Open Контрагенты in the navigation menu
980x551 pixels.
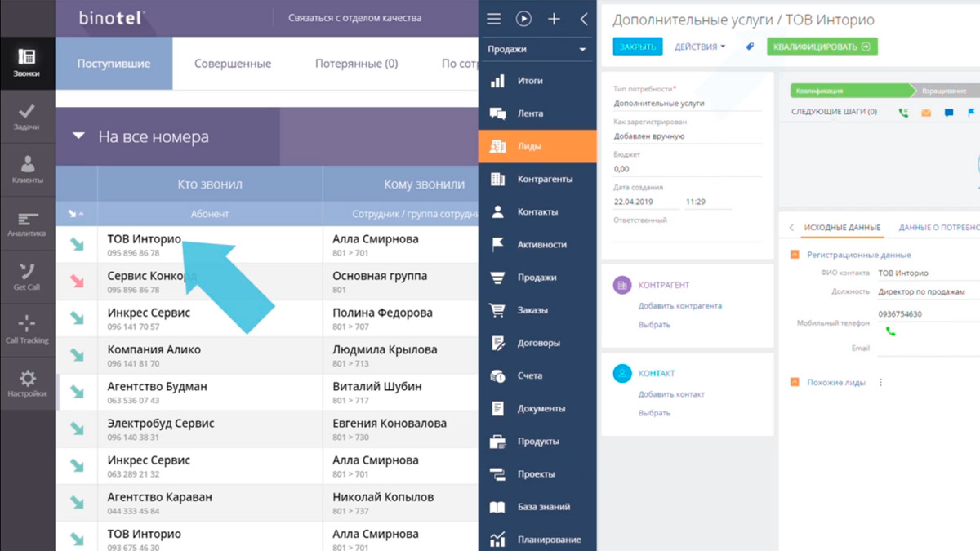545,179
